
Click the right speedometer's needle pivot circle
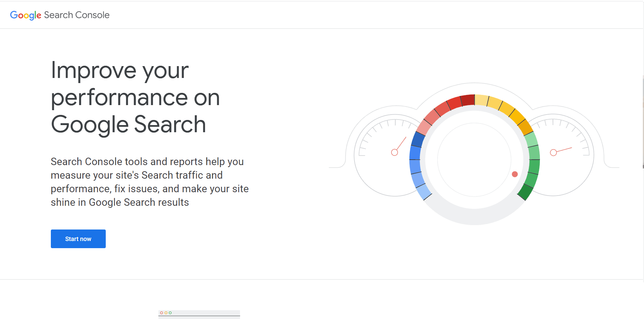(554, 153)
